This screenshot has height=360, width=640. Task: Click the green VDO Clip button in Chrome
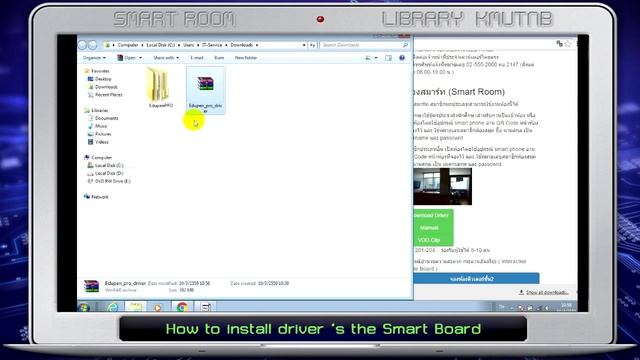(x=429, y=240)
